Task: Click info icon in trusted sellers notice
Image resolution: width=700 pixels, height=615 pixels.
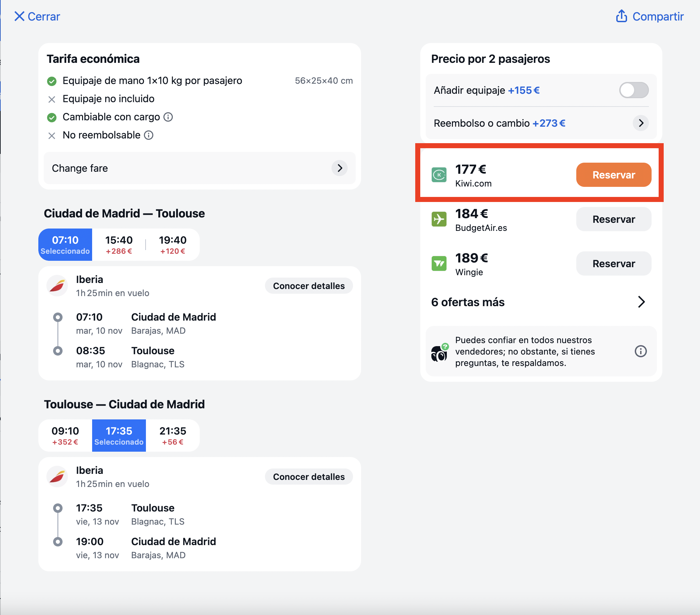Action: pyautogui.click(x=640, y=351)
